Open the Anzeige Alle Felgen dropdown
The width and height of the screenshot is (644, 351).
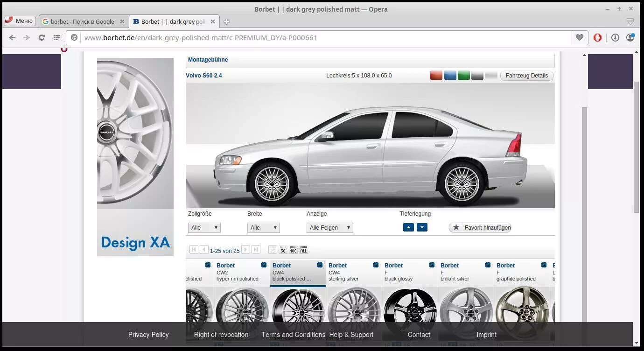tap(330, 228)
